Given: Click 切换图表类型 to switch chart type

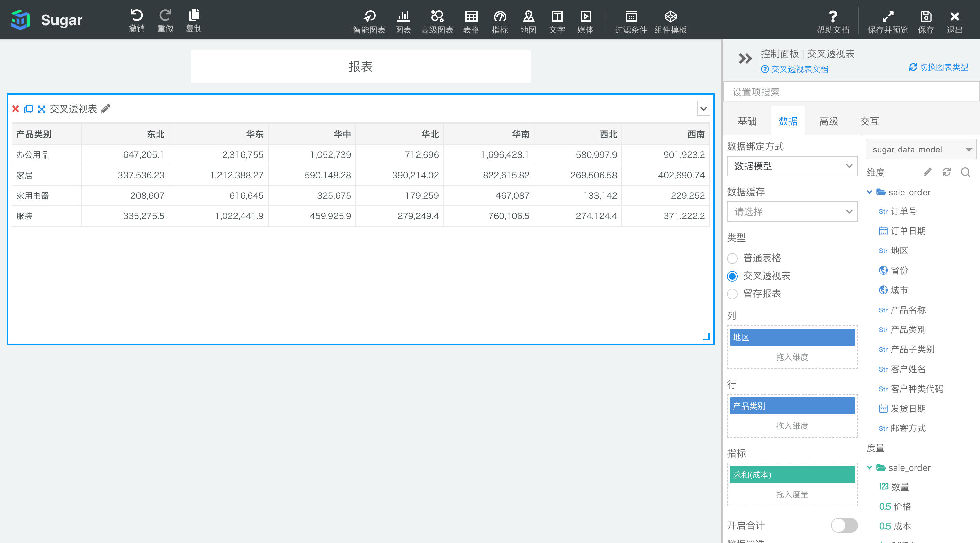Looking at the screenshot, I should point(938,67).
